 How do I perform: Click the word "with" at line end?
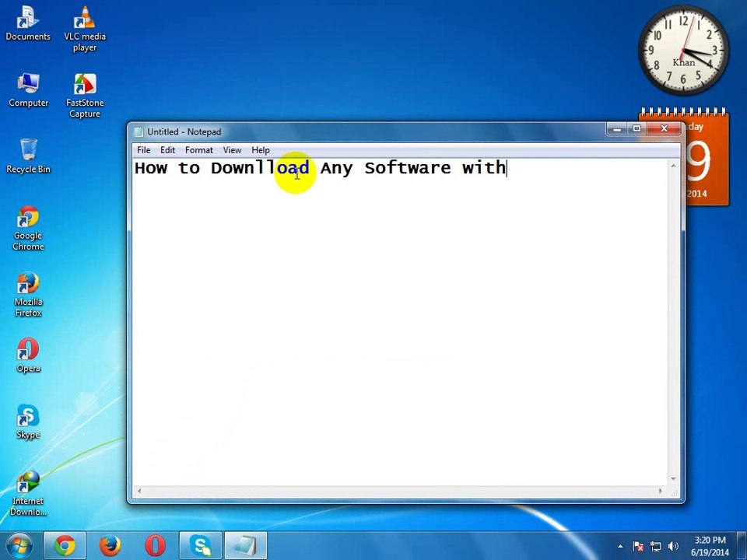pyautogui.click(x=483, y=168)
